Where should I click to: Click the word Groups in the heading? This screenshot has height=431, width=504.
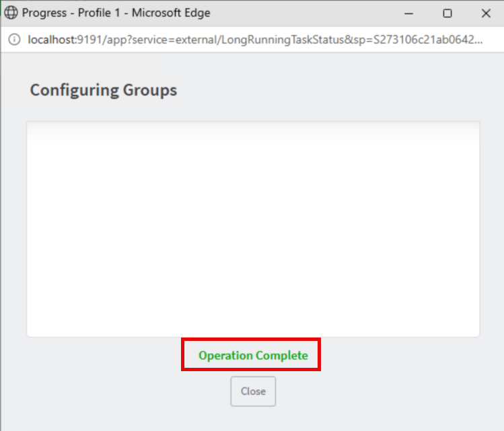(x=150, y=90)
